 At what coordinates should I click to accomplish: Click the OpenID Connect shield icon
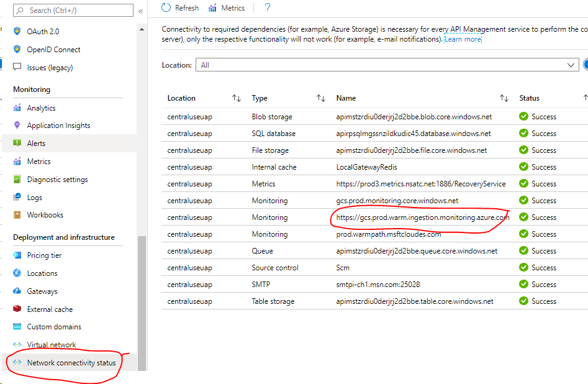tap(17, 49)
